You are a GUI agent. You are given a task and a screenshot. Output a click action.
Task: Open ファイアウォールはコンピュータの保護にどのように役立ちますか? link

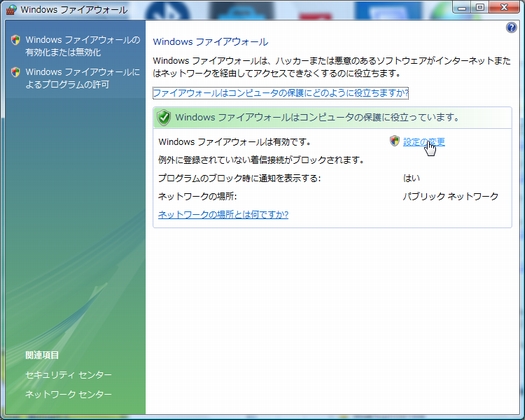[x=281, y=93]
